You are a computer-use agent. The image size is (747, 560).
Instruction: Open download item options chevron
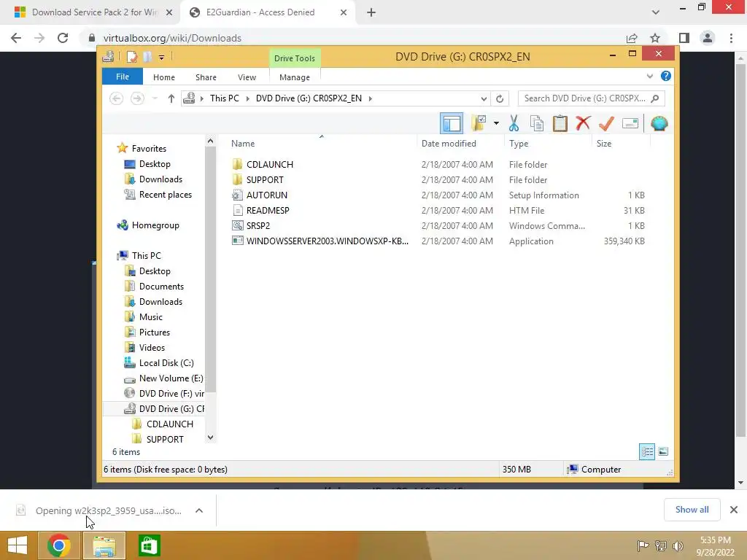tap(199, 510)
